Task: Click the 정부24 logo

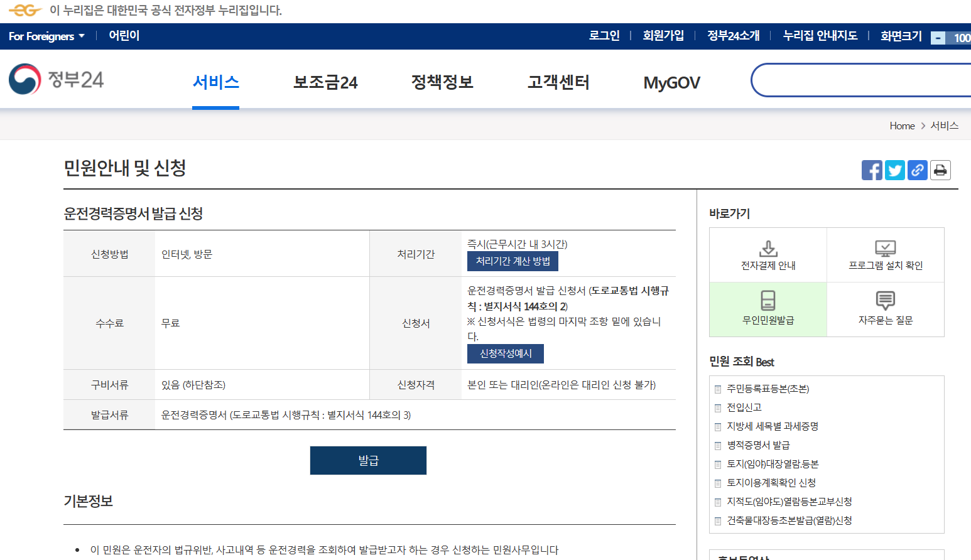Action: [x=57, y=80]
